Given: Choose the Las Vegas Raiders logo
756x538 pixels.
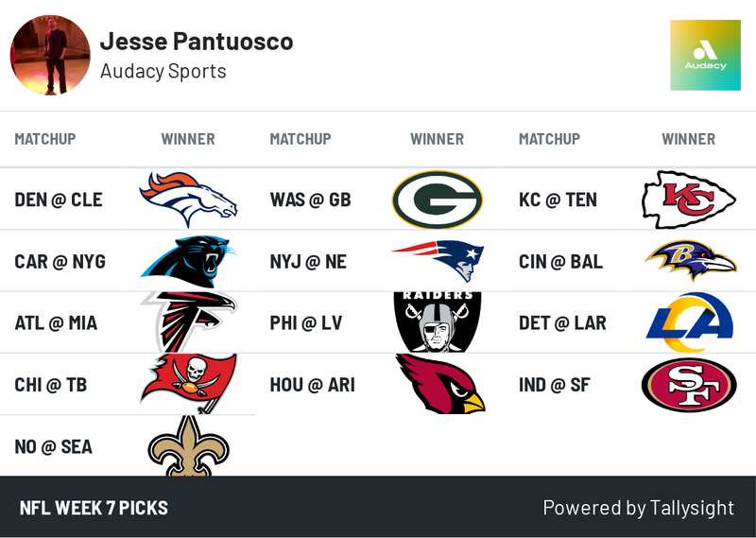Looking at the screenshot, I should pyautogui.click(x=438, y=322).
